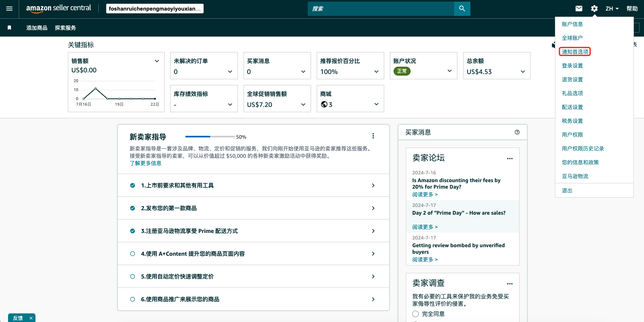Click the 反馈 feedback button
This screenshot has width=644, height=322.
tap(18, 318)
